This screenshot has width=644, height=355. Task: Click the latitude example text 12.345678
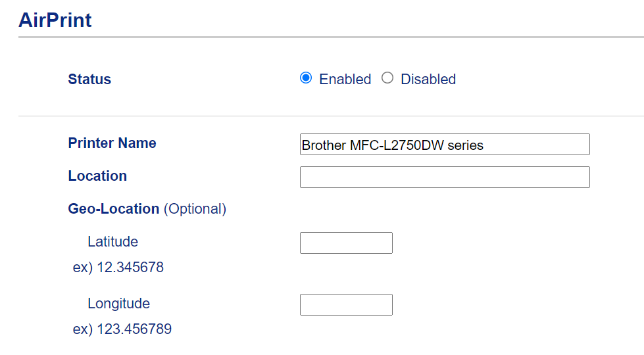coord(130,268)
